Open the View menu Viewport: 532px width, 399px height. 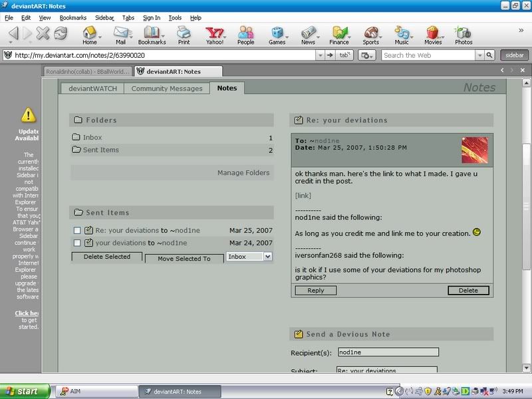point(45,18)
